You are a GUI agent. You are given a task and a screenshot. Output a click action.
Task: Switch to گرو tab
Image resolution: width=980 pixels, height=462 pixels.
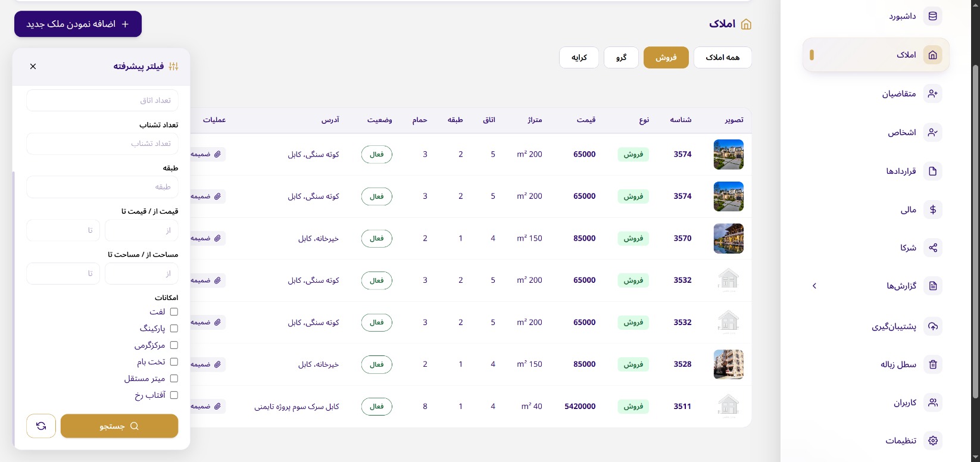tap(621, 57)
